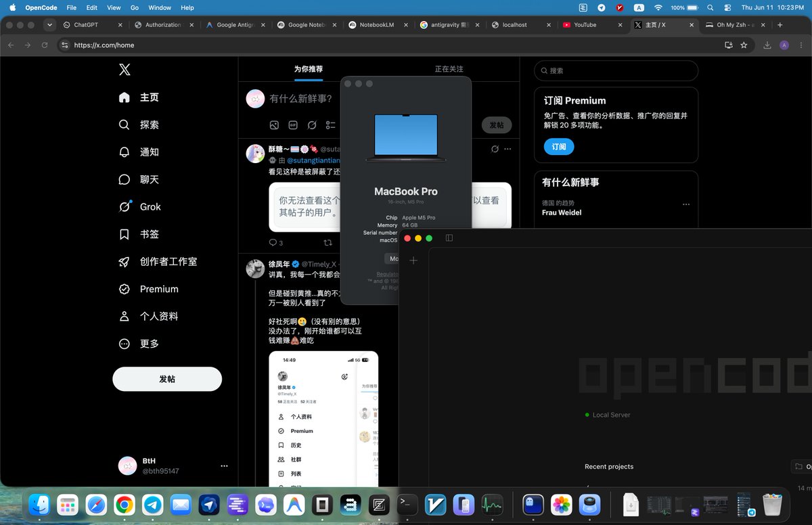Switch to the 正在关注 (Following) tab
This screenshot has width=812, height=525.
pyautogui.click(x=449, y=69)
